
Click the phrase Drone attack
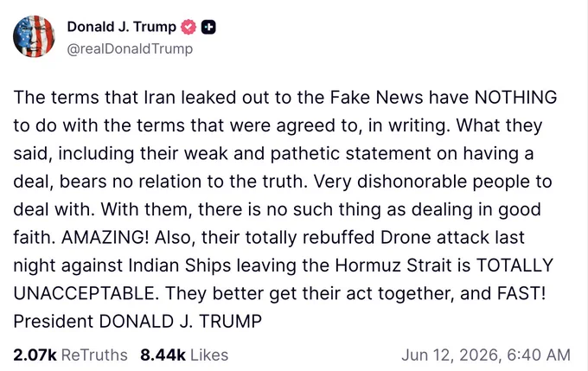pos(433,238)
